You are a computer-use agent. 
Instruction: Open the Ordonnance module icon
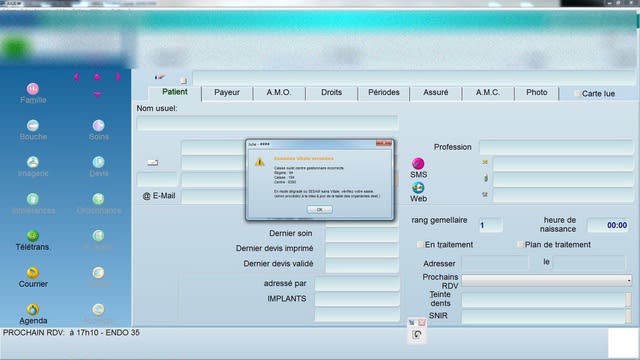coord(98,199)
